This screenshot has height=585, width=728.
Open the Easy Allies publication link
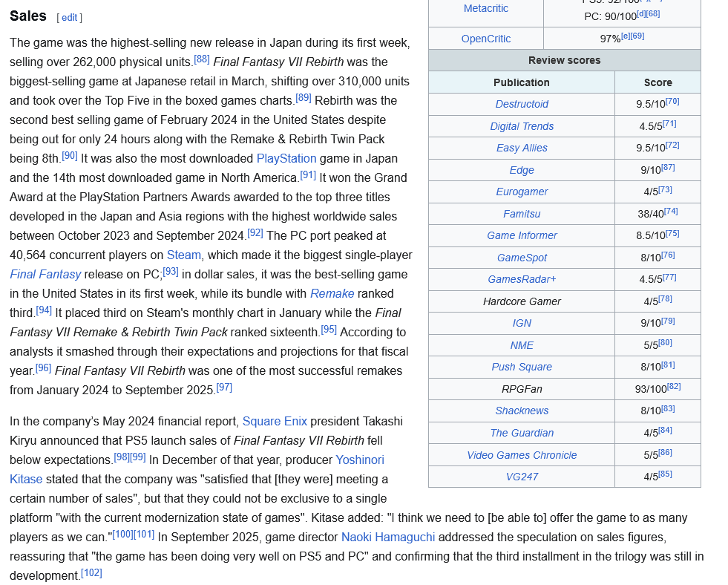[522, 148]
